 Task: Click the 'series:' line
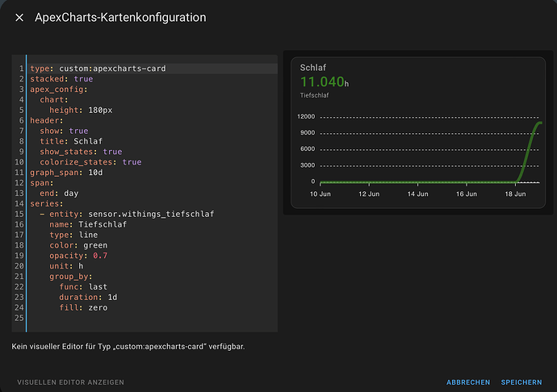47,203
